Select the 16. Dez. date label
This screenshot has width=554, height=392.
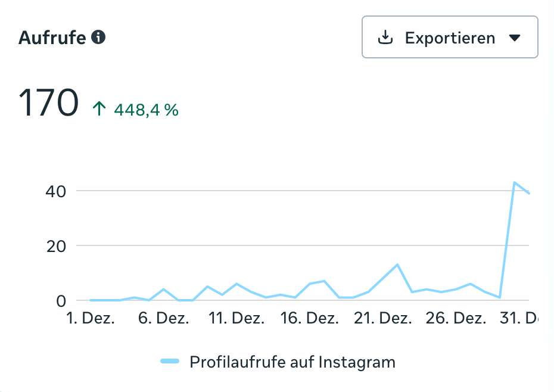tap(309, 318)
